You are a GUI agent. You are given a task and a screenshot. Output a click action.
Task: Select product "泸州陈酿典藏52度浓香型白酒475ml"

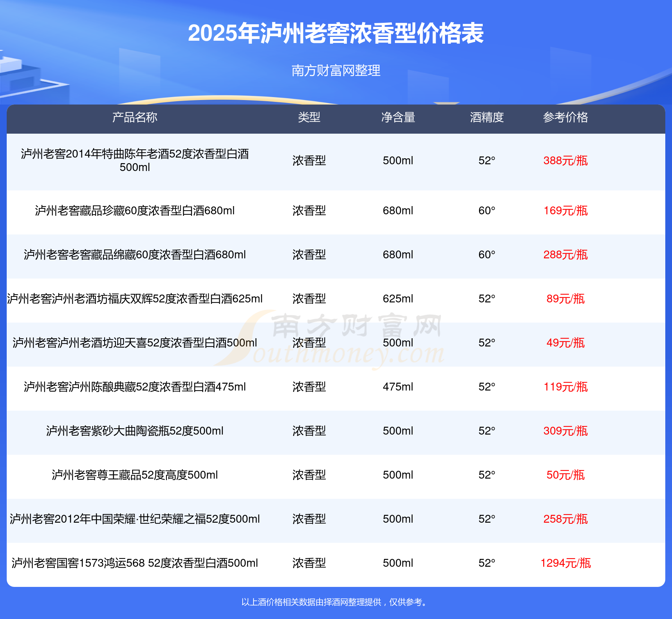157,387
